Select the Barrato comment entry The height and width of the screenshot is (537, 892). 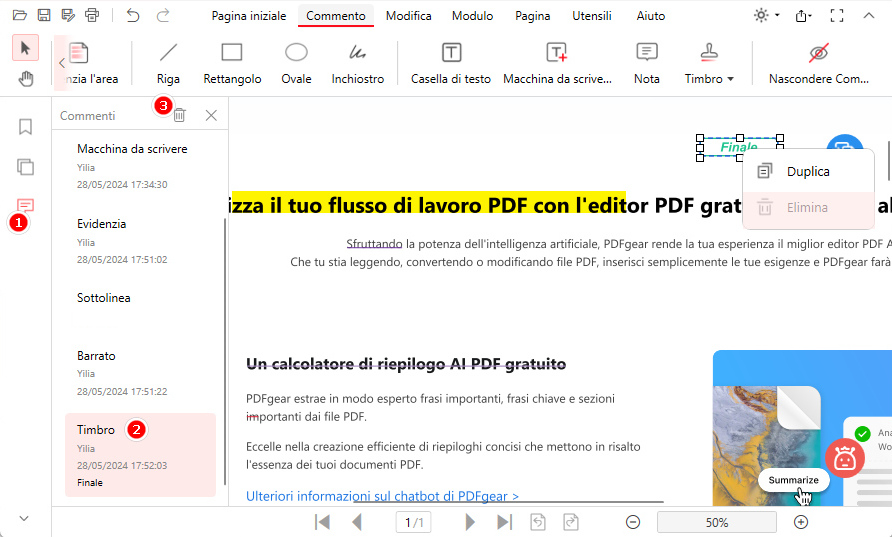point(141,373)
